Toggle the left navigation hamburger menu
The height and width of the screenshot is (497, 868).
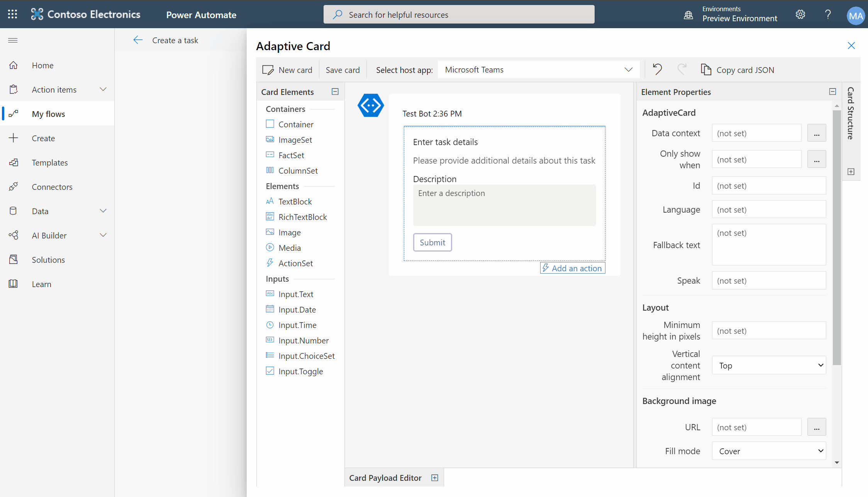(x=13, y=40)
